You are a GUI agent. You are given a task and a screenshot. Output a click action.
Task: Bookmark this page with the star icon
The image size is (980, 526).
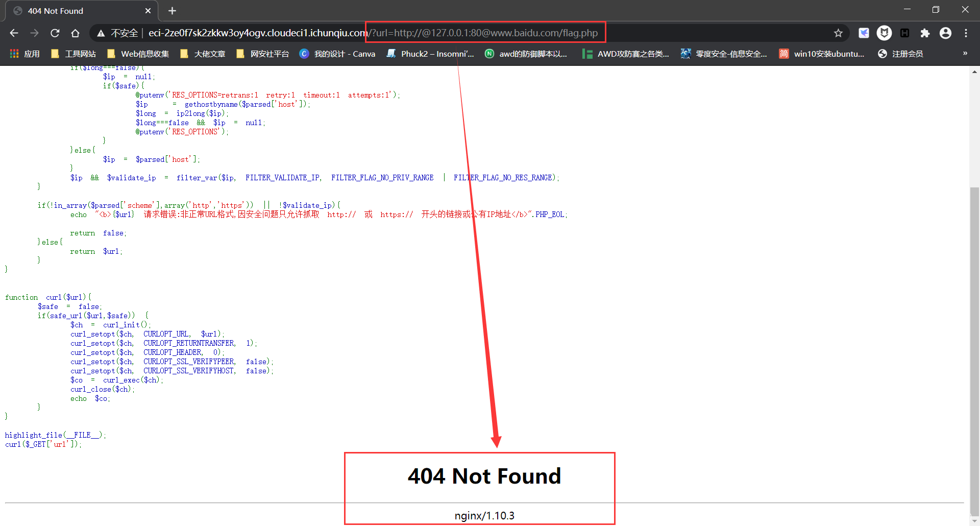(838, 33)
